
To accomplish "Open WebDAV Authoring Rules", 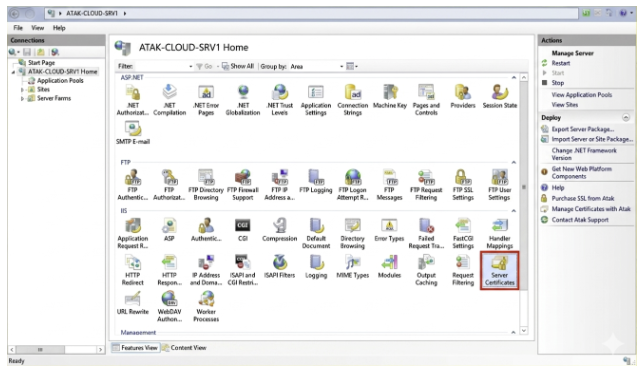I will tap(169, 307).
